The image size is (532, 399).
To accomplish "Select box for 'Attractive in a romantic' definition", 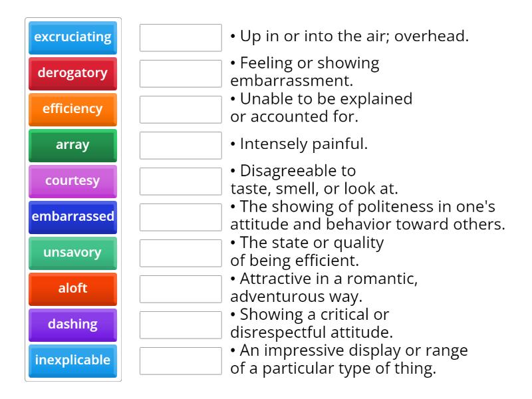I will [x=181, y=289].
